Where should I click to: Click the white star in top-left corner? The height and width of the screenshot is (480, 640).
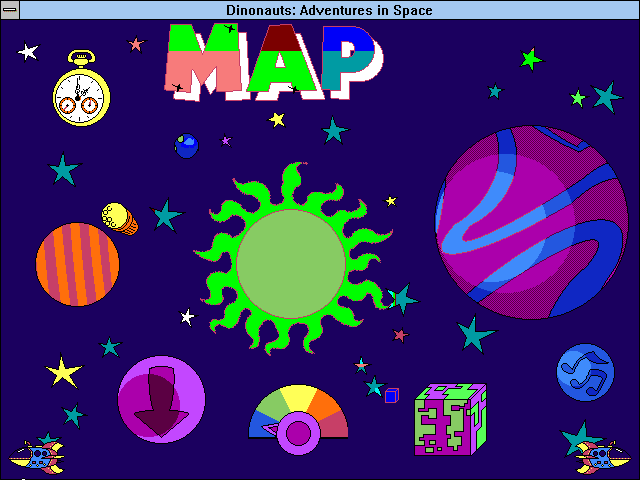coord(28,51)
